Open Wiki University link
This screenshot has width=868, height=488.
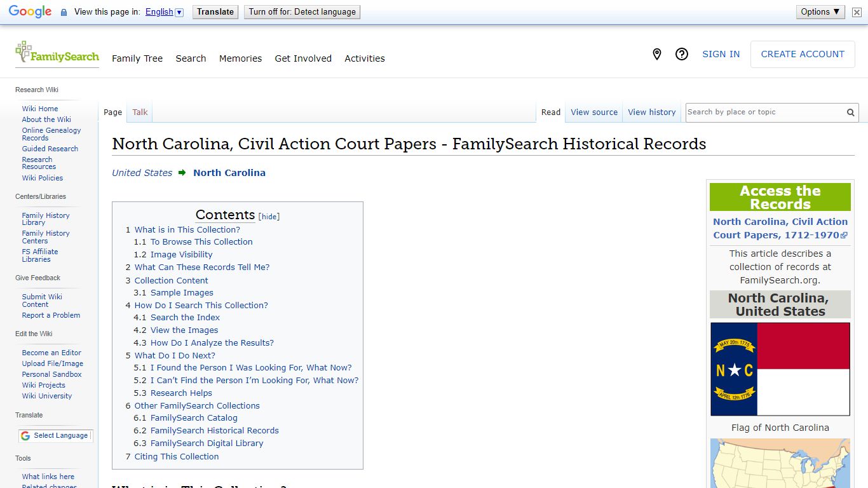pyautogui.click(x=47, y=396)
